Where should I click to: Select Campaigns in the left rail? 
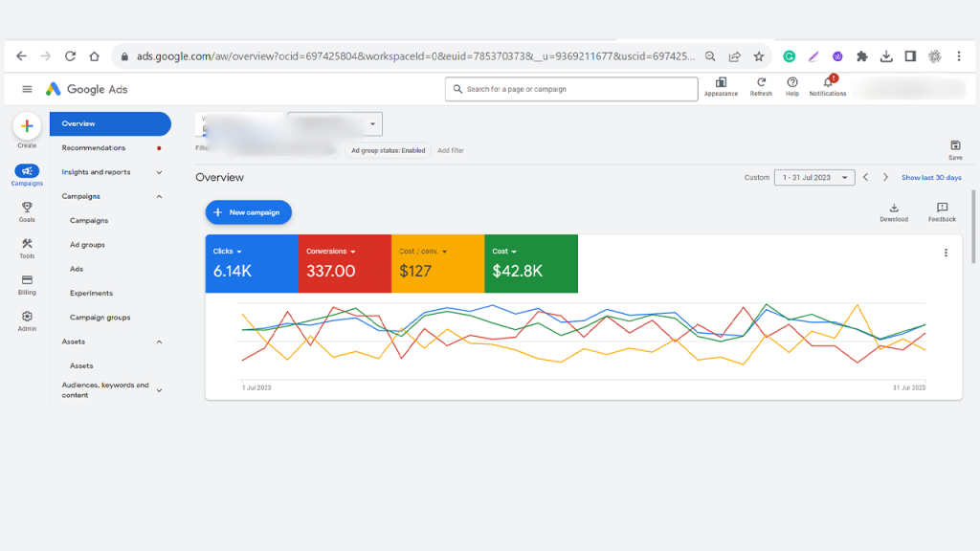27,175
